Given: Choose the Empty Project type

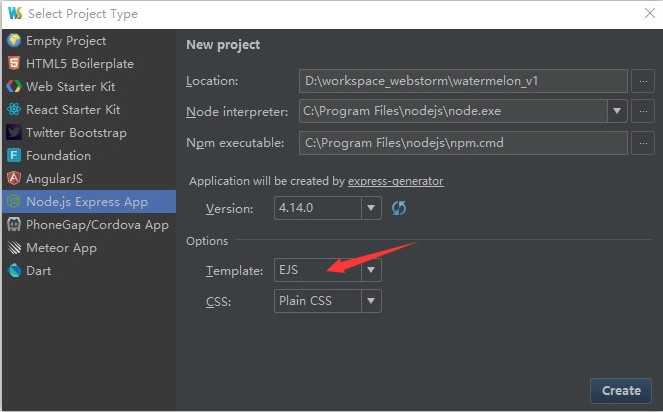Looking at the screenshot, I should [x=89, y=41].
